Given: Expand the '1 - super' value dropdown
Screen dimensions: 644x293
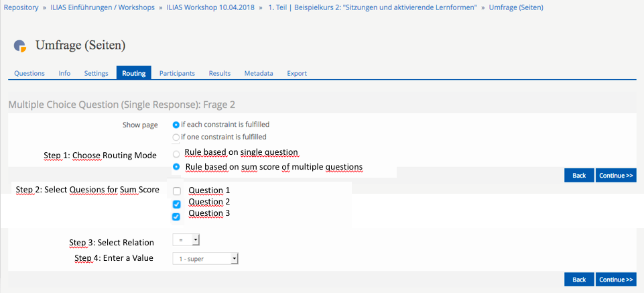Looking at the screenshot, I should pyautogui.click(x=205, y=258).
